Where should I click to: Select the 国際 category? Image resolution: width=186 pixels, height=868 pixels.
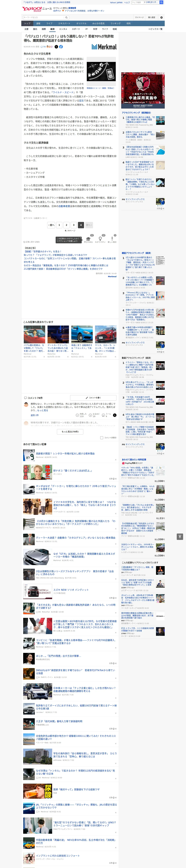[44, 29]
